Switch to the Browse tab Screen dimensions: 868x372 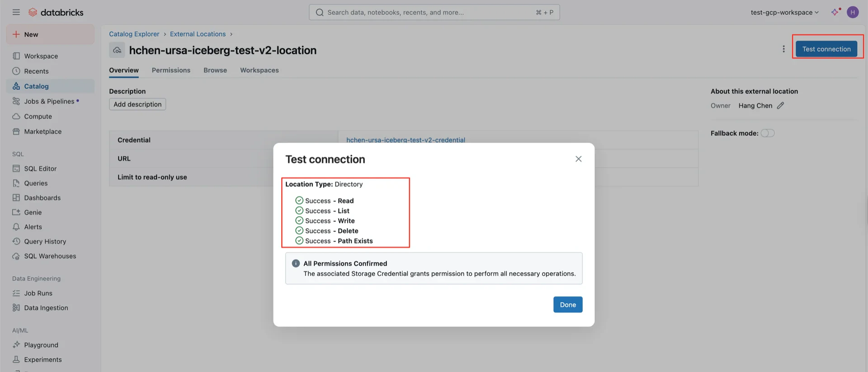(215, 70)
